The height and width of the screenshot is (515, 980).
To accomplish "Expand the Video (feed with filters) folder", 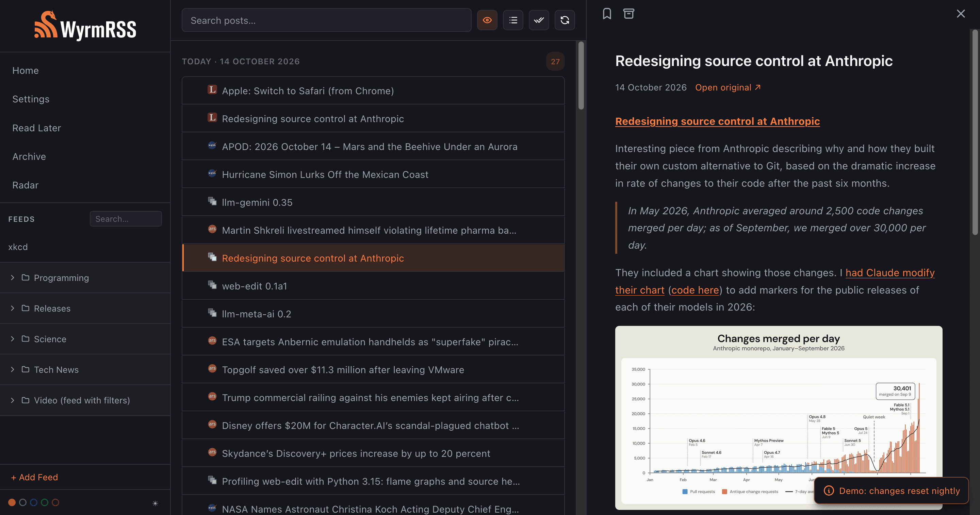I will click(x=85, y=400).
